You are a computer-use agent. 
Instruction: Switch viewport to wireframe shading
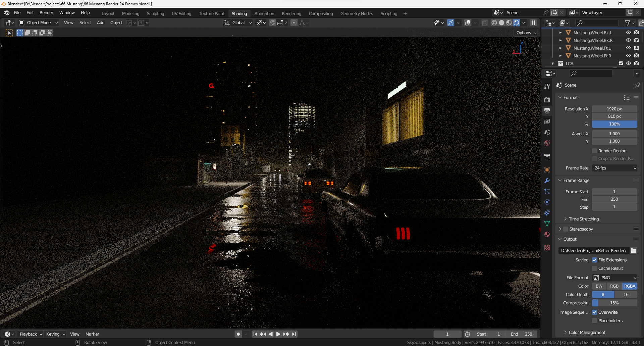point(494,23)
